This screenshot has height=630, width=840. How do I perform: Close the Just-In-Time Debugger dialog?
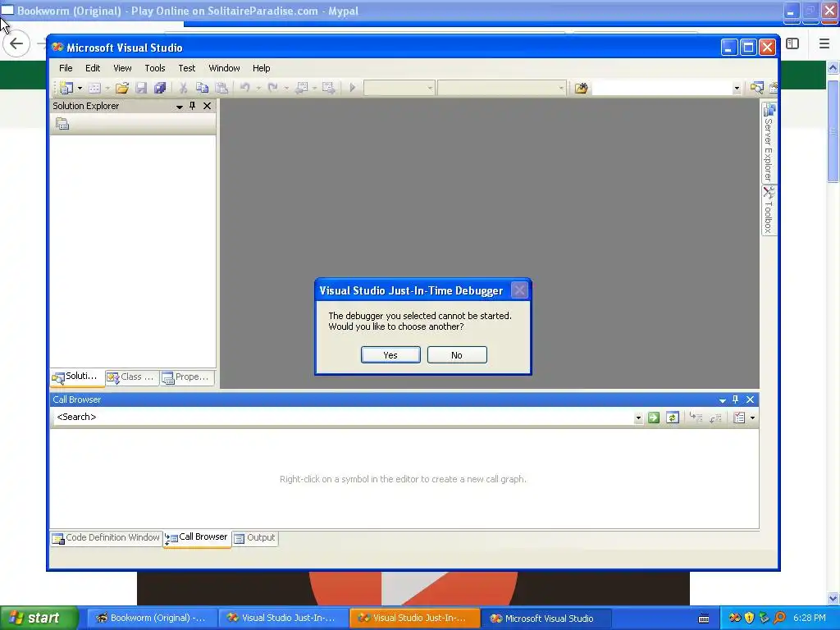519,291
